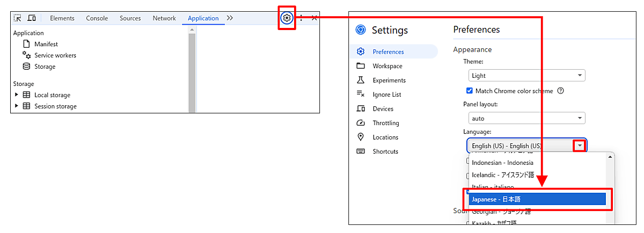Viewport: 644px width, 233px height.
Task: Select Japanese - 日本語 language option
Action: tap(537, 199)
